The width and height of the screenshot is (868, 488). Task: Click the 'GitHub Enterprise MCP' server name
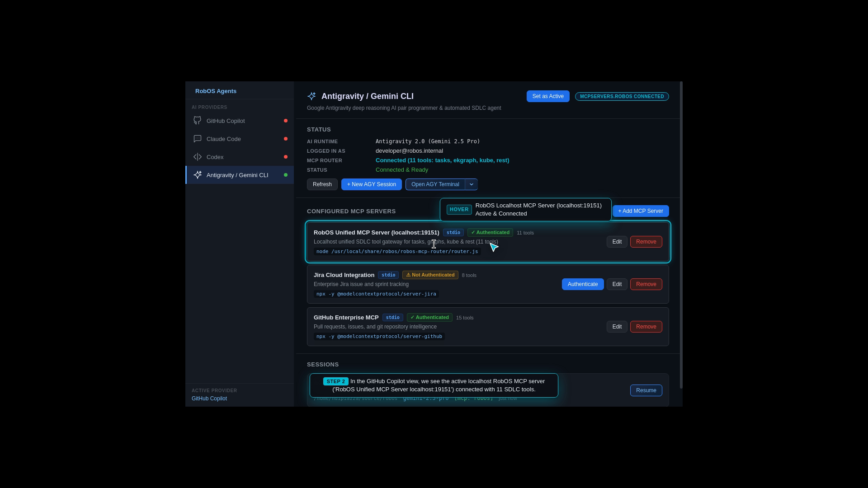pos(346,318)
